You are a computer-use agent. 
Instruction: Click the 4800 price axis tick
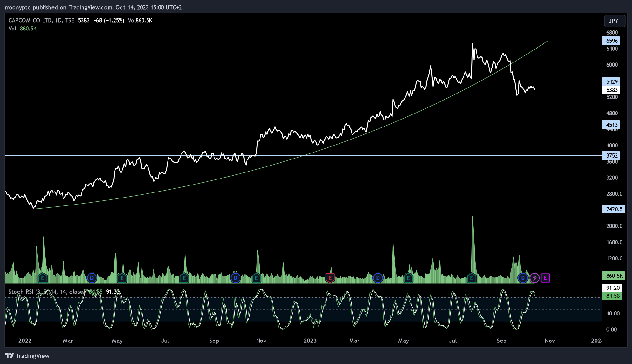612,113
